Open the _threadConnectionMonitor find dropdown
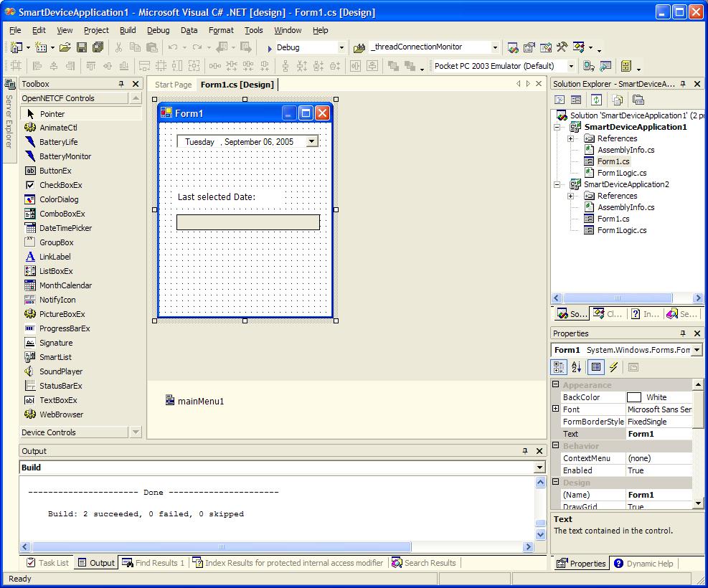This screenshot has width=708, height=588. (x=495, y=47)
